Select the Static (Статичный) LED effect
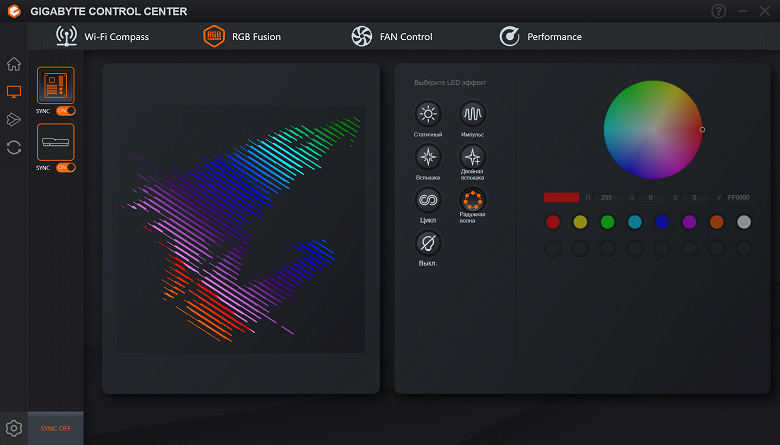 point(428,114)
